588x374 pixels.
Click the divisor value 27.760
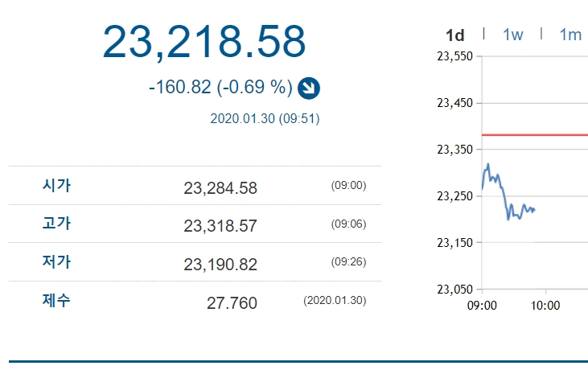pos(232,302)
